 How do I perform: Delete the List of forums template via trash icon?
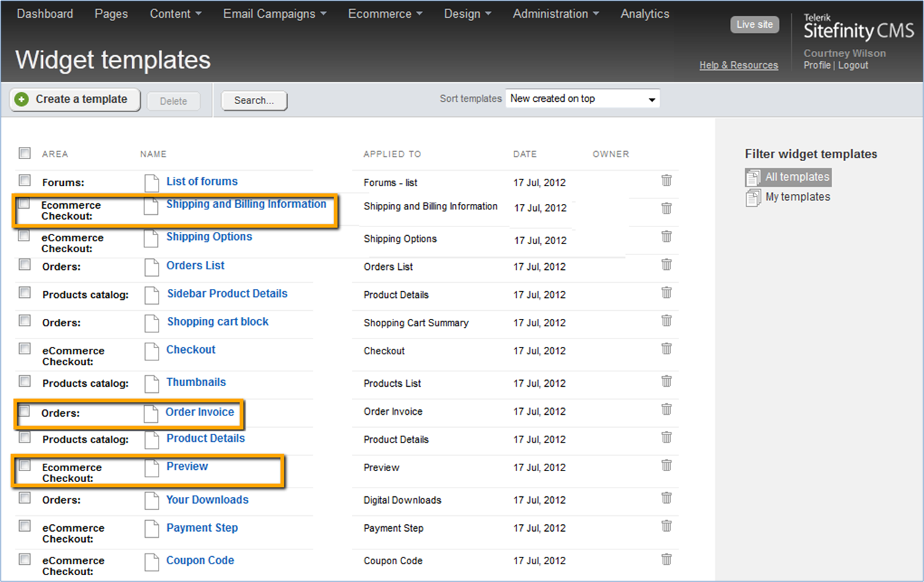(x=666, y=180)
